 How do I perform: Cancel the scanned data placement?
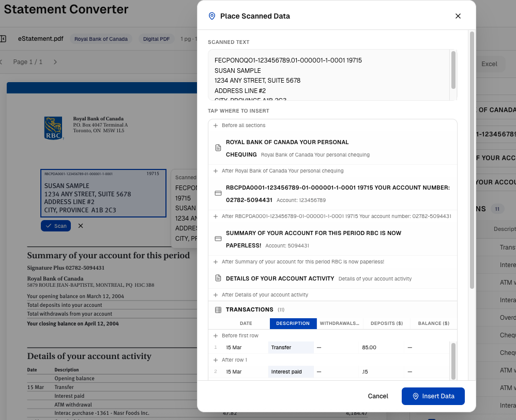(x=377, y=396)
